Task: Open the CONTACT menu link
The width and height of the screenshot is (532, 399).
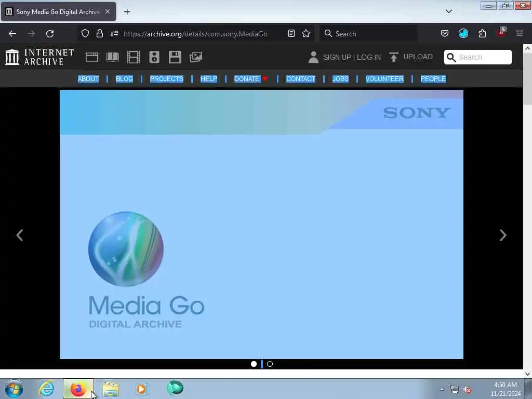Action: tap(301, 79)
